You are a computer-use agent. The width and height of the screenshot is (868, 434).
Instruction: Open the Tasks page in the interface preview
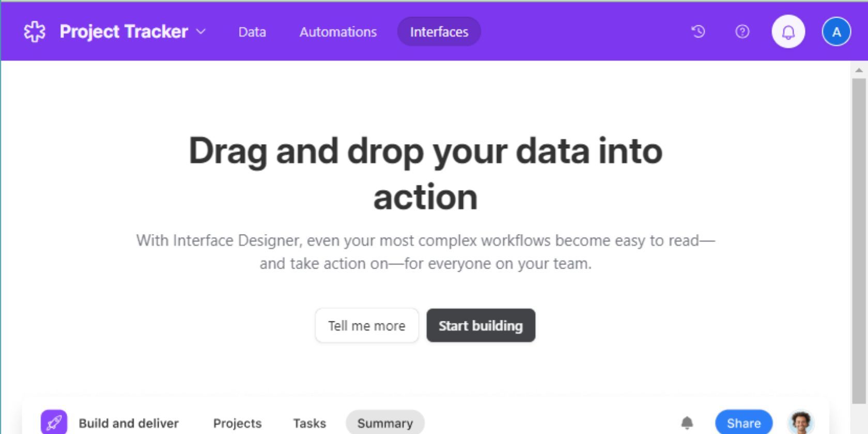tap(309, 423)
